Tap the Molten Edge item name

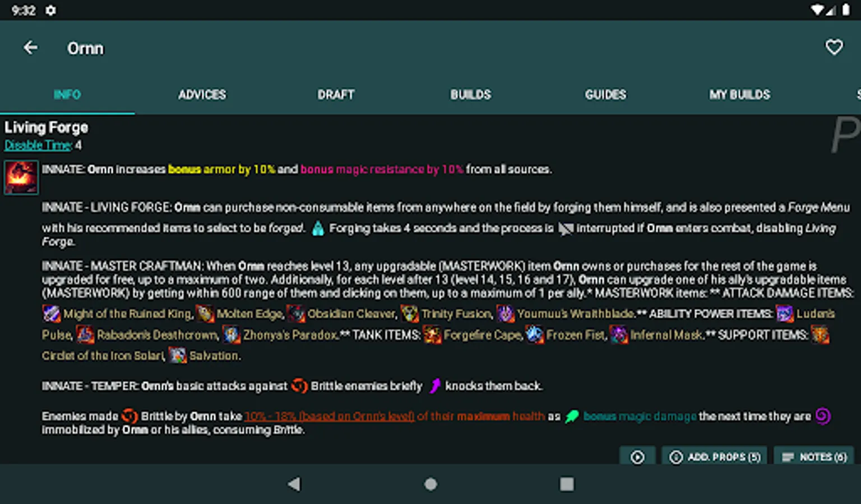[250, 314]
